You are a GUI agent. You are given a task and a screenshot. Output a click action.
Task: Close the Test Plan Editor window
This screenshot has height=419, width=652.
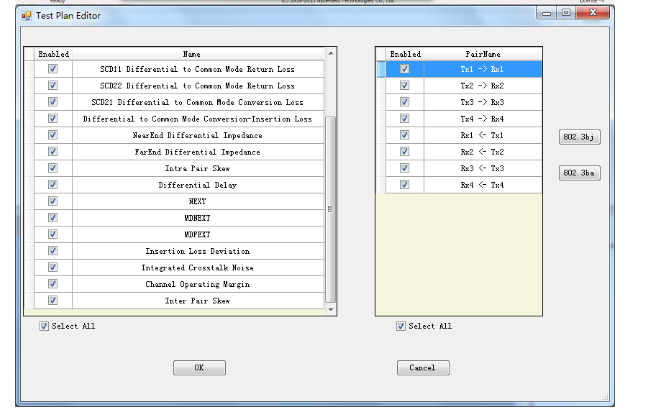(593, 12)
